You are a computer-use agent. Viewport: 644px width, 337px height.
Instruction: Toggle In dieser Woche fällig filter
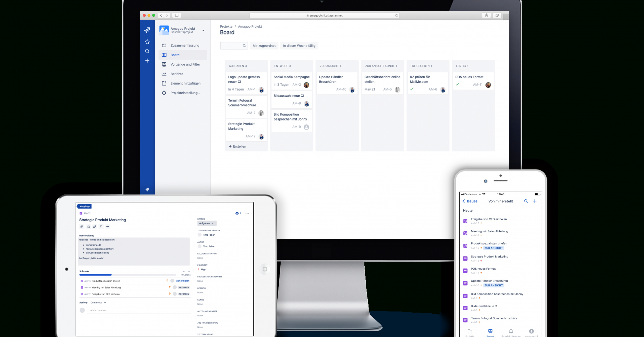point(299,46)
